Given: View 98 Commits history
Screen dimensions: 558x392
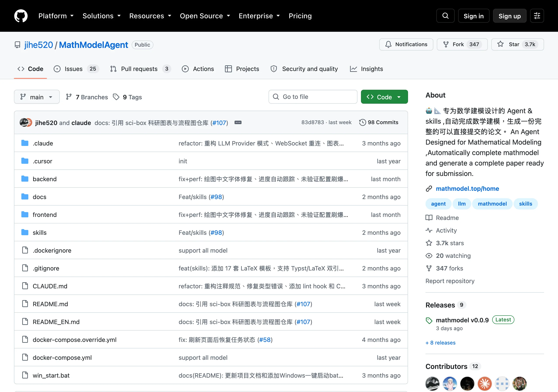Looking at the screenshot, I should pyautogui.click(x=379, y=122).
